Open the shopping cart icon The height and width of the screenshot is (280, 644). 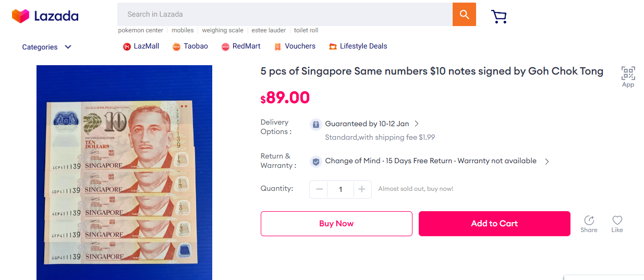click(499, 17)
